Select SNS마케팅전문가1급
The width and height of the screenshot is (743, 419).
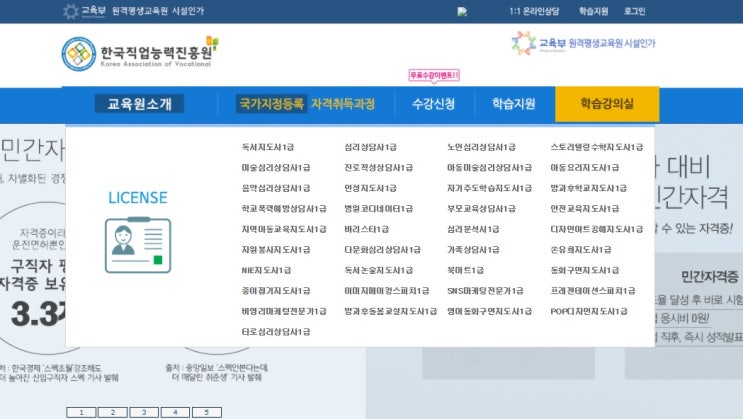(485, 291)
